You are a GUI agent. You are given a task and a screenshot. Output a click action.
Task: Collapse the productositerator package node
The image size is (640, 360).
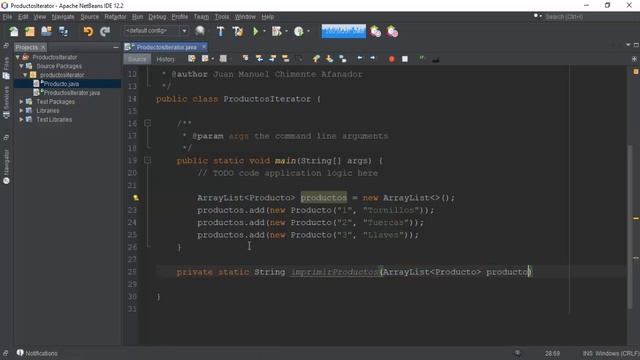(25, 75)
